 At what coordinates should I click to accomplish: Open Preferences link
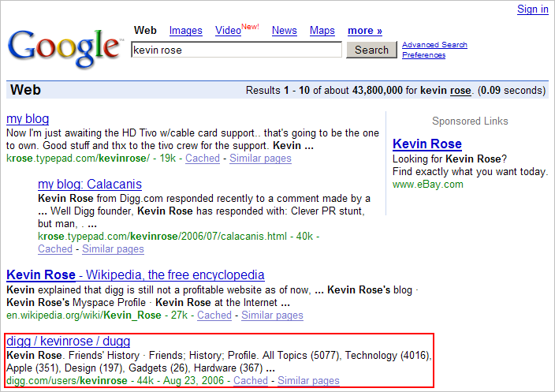click(423, 55)
